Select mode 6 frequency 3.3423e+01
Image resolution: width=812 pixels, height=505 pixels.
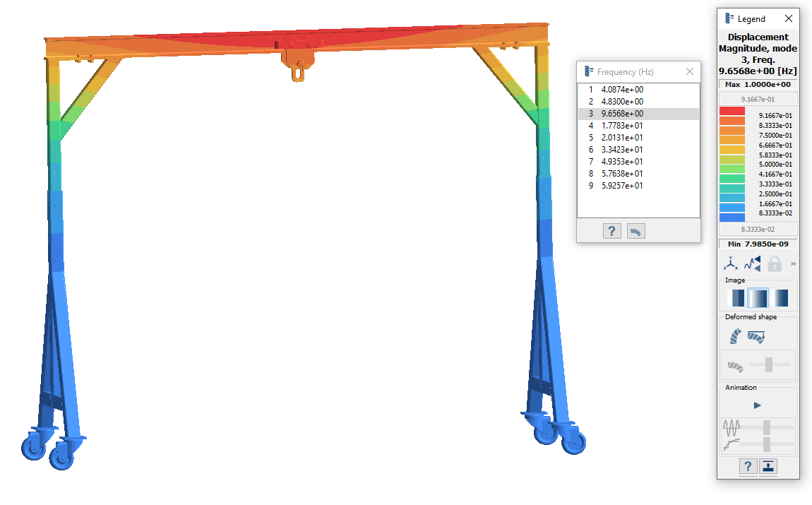638,149
